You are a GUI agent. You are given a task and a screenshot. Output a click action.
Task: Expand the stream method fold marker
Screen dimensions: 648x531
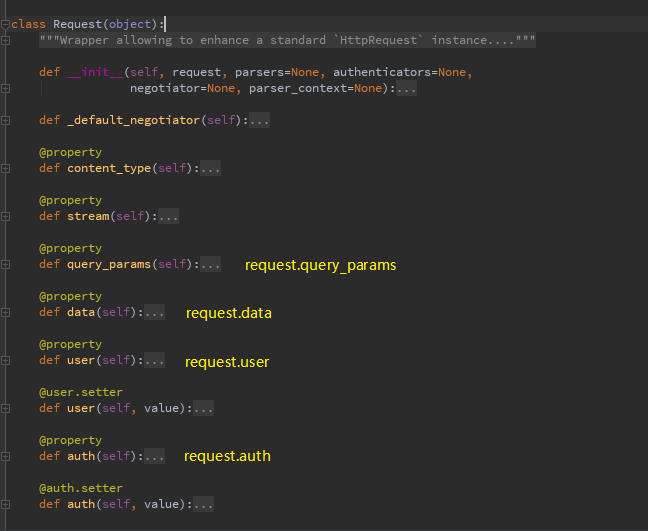(5, 216)
